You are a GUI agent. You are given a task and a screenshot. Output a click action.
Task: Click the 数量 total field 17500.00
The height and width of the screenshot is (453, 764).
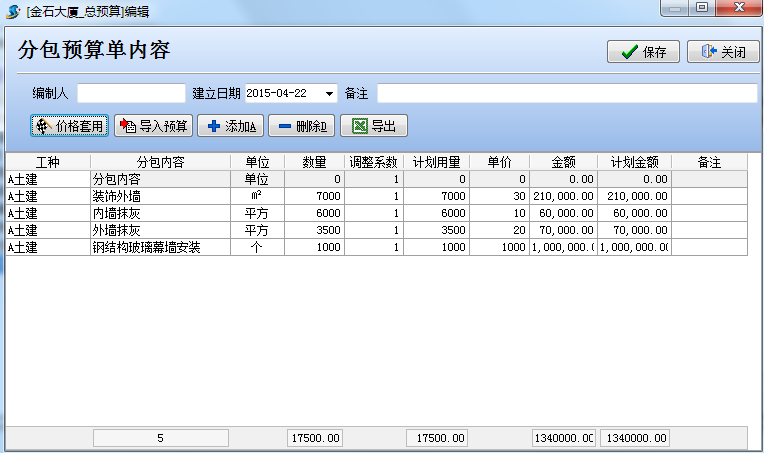coord(315,438)
